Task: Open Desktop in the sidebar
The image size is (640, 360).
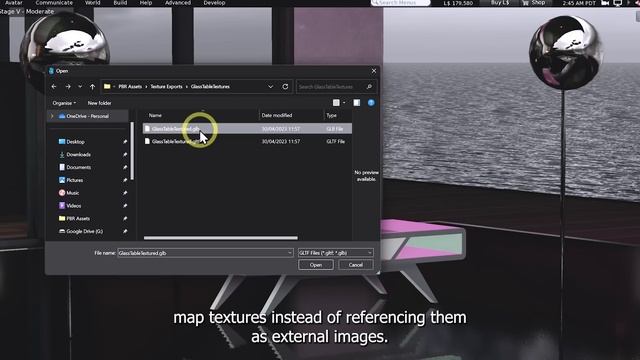Action: tap(72, 142)
